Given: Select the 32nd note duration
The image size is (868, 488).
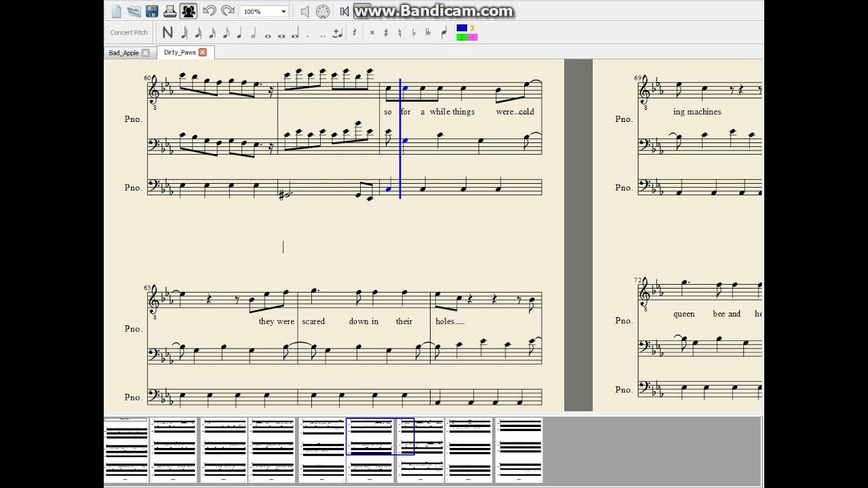Looking at the screenshot, I should coord(198,33).
